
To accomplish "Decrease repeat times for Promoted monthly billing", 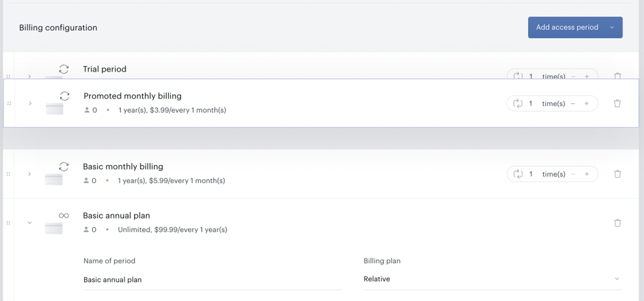I will pyautogui.click(x=574, y=104).
